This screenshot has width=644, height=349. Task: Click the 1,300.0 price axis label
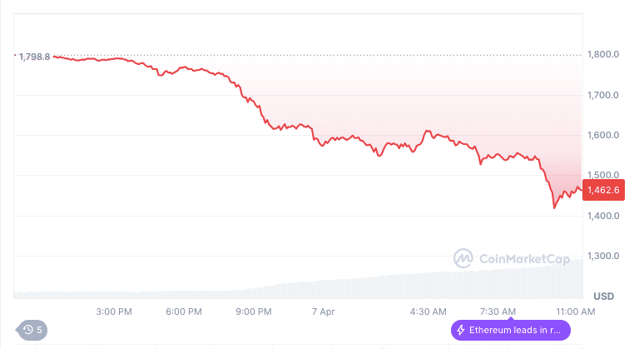(x=604, y=256)
